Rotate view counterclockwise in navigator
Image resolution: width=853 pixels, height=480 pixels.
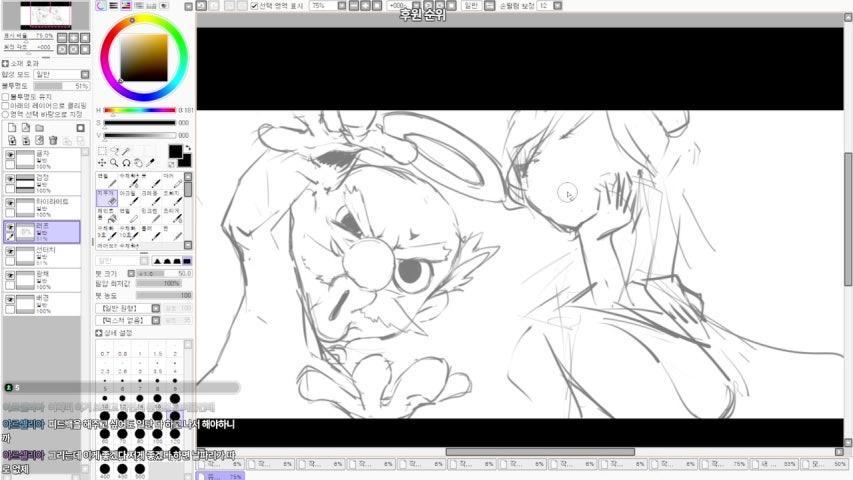[62, 49]
